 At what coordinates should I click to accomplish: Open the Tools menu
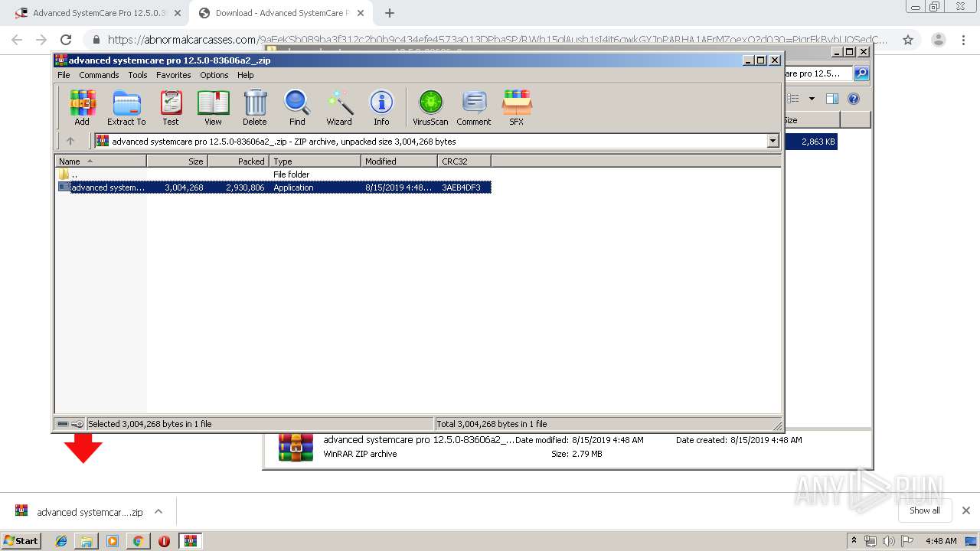(x=138, y=75)
